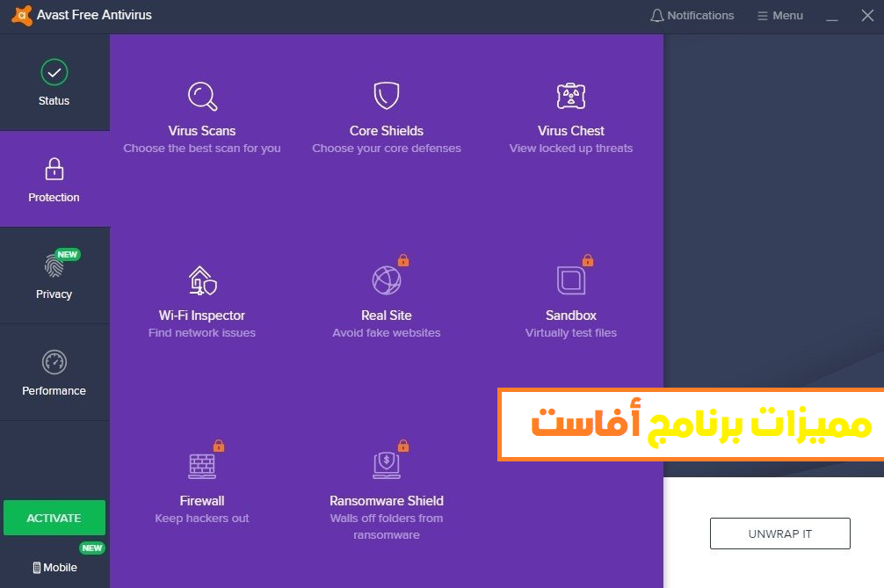
Task: Click the orange lock on Sandbox
Action: (588, 260)
